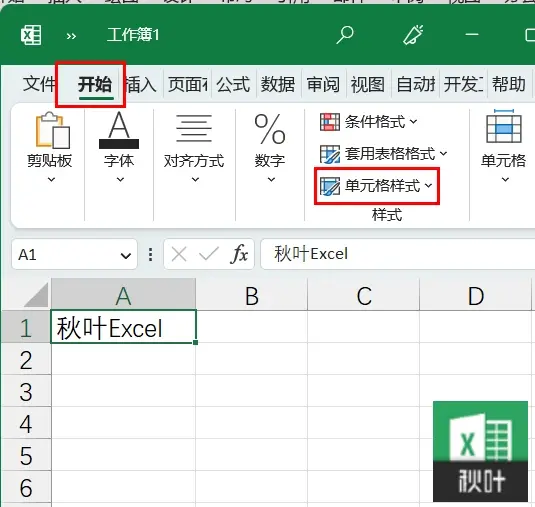
Task: Open the 数据 tab
Action: (x=278, y=84)
